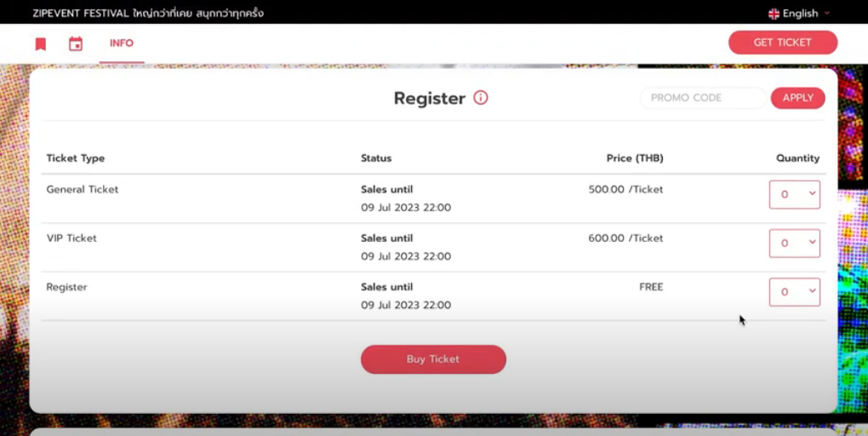The height and width of the screenshot is (436, 868).
Task: Open the English language dropdown
Action: point(800,14)
